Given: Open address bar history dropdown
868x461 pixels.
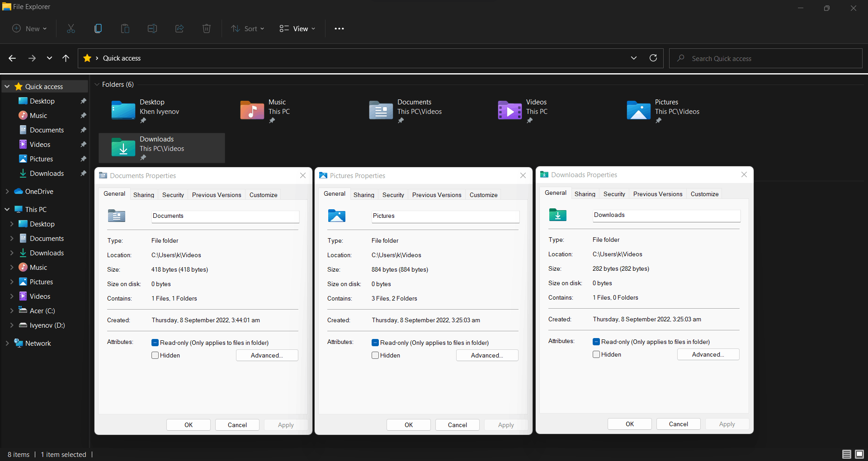Looking at the screenshot, I should click(634, 58).
